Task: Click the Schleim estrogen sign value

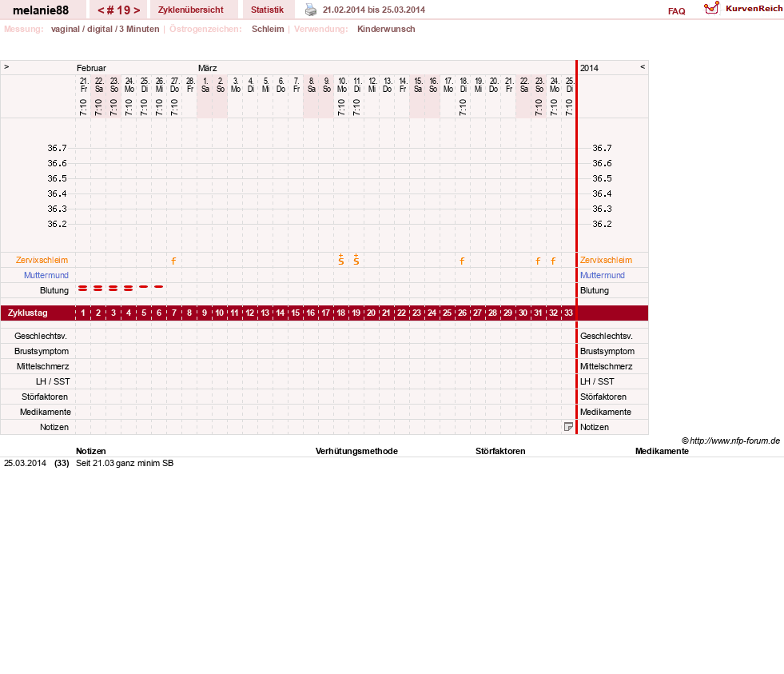Action: point(268,29)
